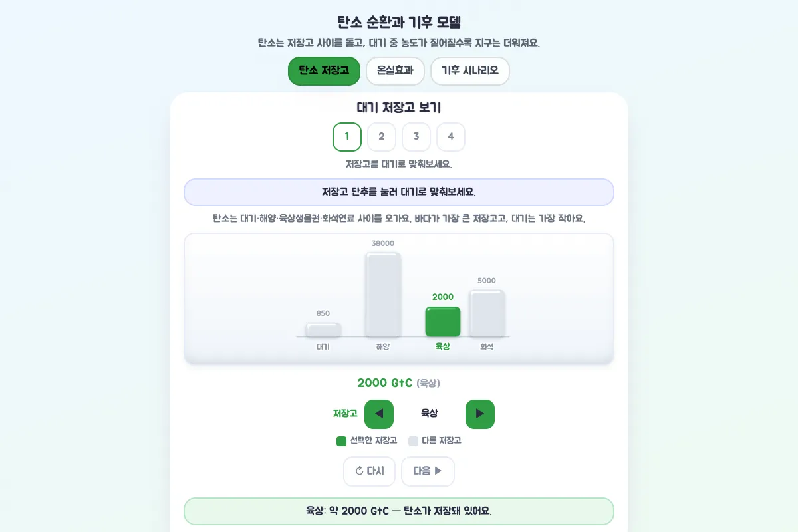
Task: Click the gray 다른 저장고 legend swatch
Action: point(413,441)
